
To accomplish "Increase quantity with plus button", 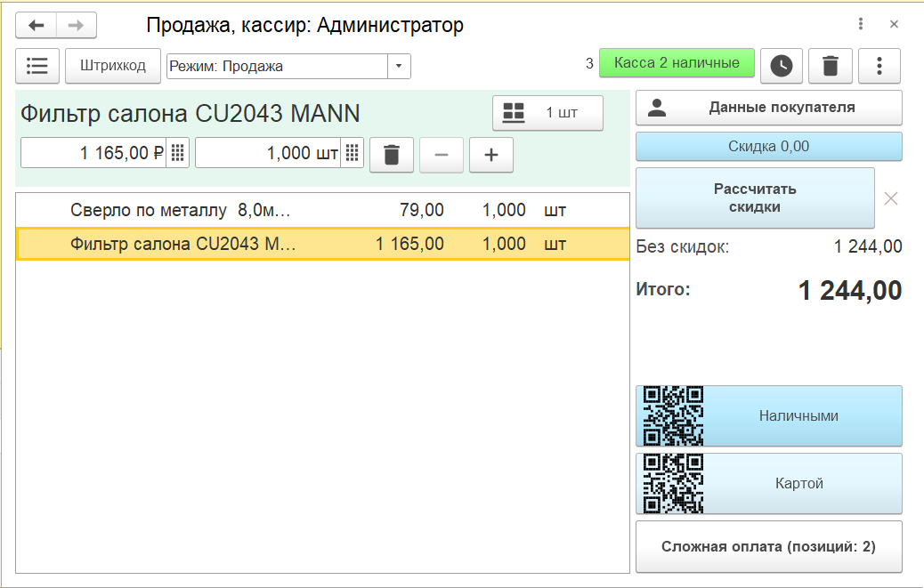I will [490, 155].
